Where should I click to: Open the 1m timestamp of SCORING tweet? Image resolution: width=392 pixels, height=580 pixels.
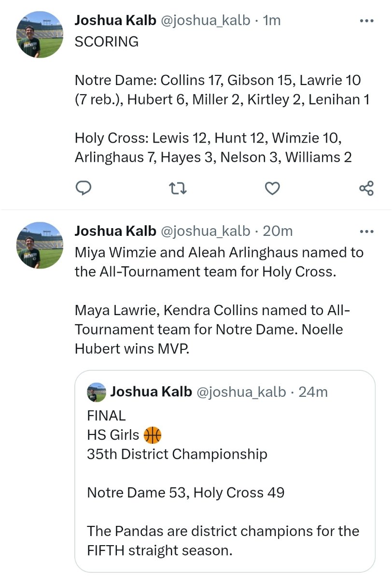pos(272,20)
